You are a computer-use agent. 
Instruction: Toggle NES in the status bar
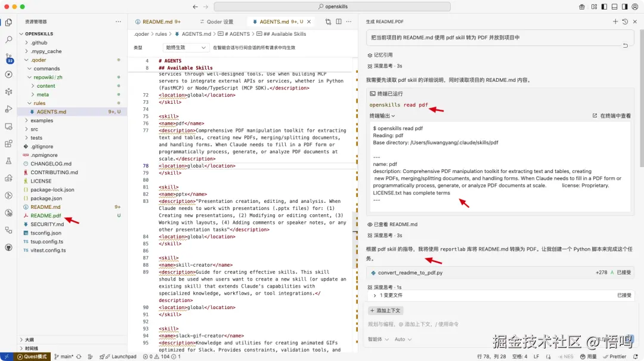565,356
